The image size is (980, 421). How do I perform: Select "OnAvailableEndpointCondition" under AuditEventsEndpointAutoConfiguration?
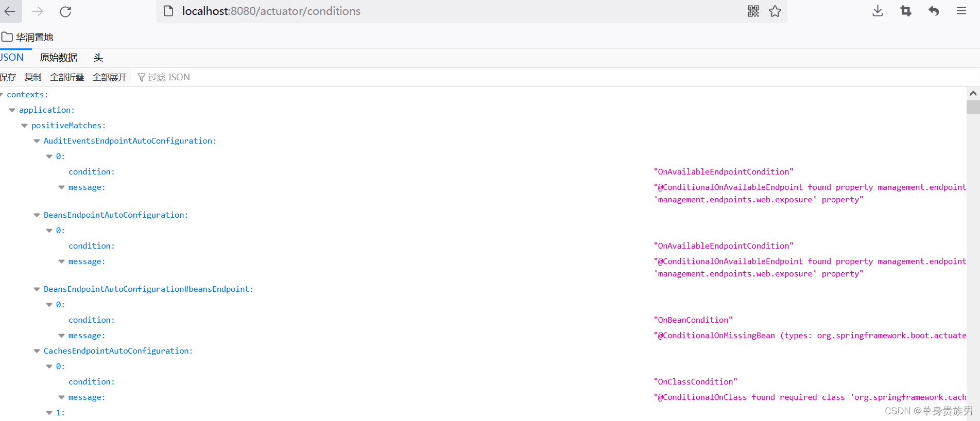pyautogui.click(x=724, y=172)
